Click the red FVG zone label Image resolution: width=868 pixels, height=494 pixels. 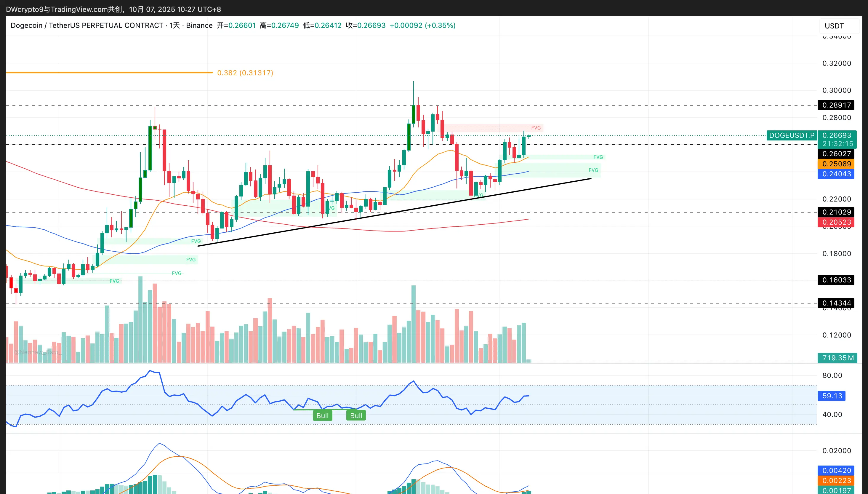(536, 128)
